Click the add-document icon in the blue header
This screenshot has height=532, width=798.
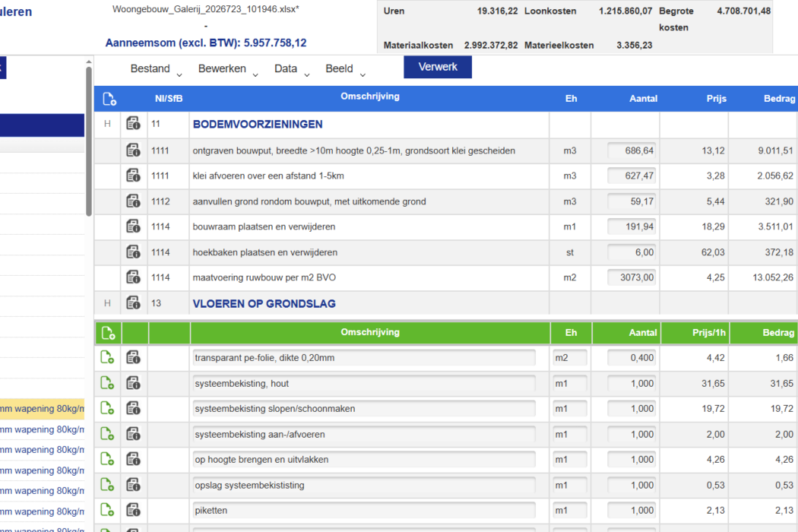109,99
